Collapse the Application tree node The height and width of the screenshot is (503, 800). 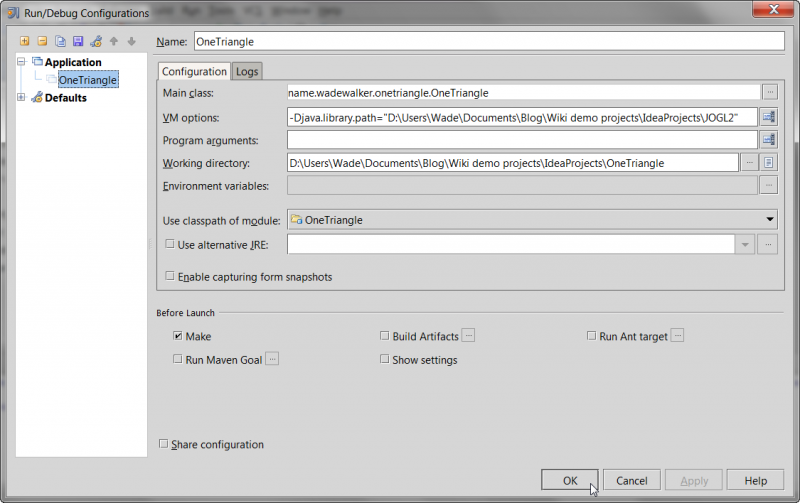click(x=21, y=62)
